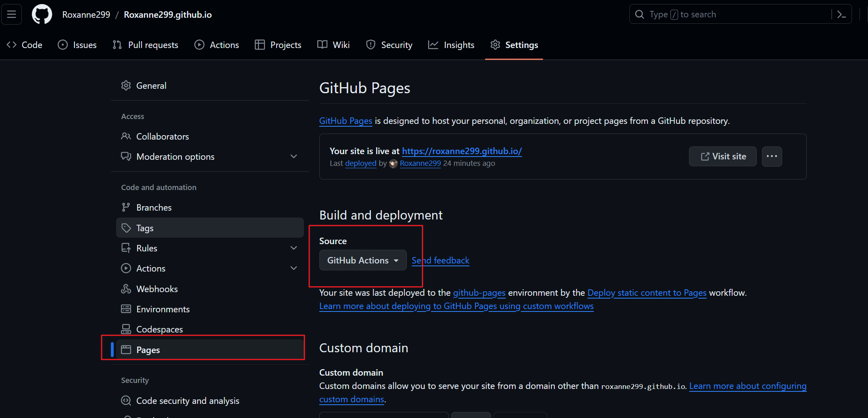Open the Pull requests tab
The image size is (868, 418).
pyautogui.click(x=146, y=45)
